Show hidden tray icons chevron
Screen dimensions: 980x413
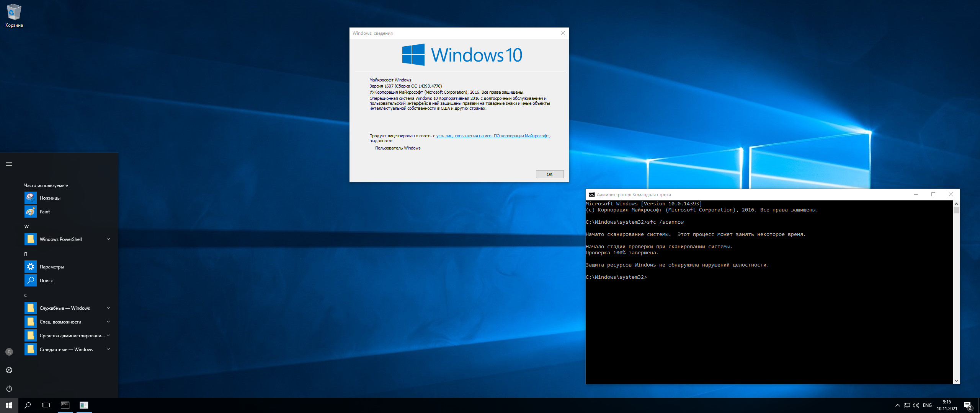(x=897, y=405)
